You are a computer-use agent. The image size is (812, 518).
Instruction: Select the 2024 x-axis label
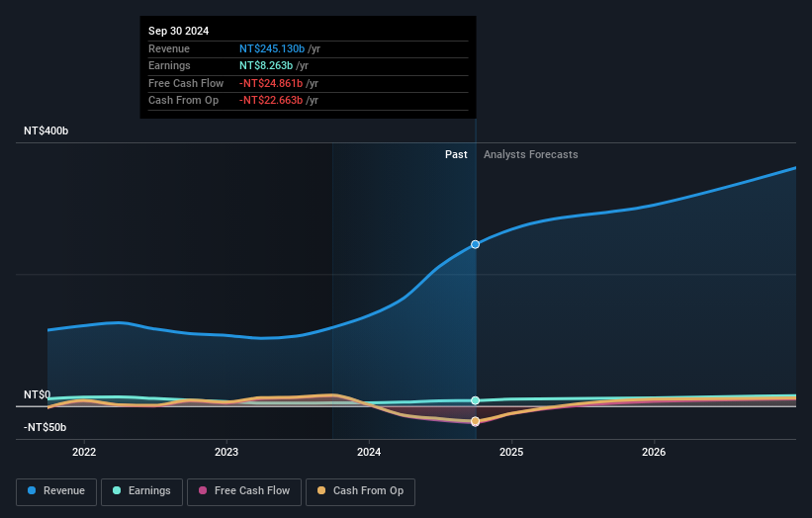click(x=369, y=452)
